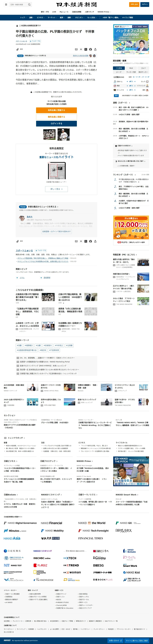Screen dimensions: 153x644
Task: Open the NIKKEI Prime dropdown
Action: click(104, 12)
